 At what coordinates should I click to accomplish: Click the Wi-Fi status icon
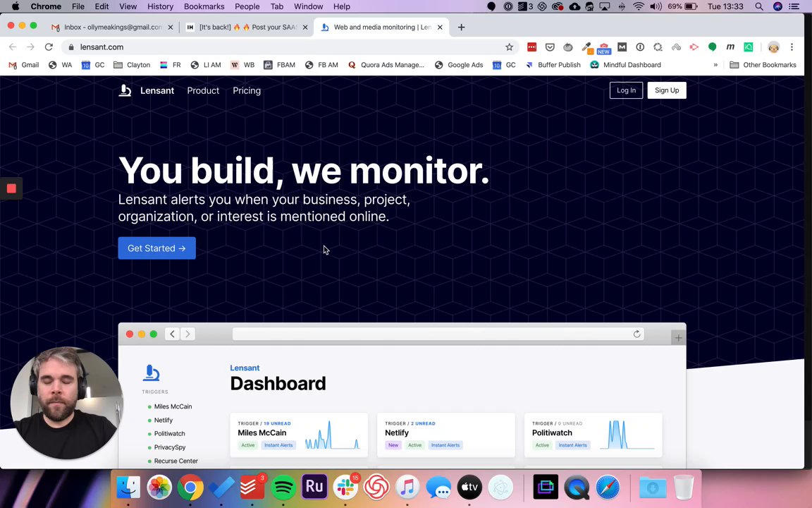pyautogui.click(x=639, y=6)
